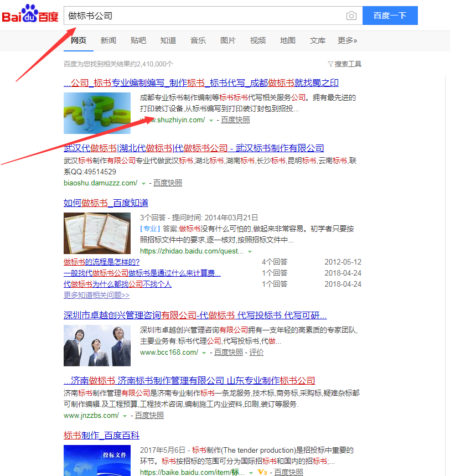The width and height of the screenshot is (450, 476).
Task: Switch to the 新闻 tab
Action: [108, 40]
